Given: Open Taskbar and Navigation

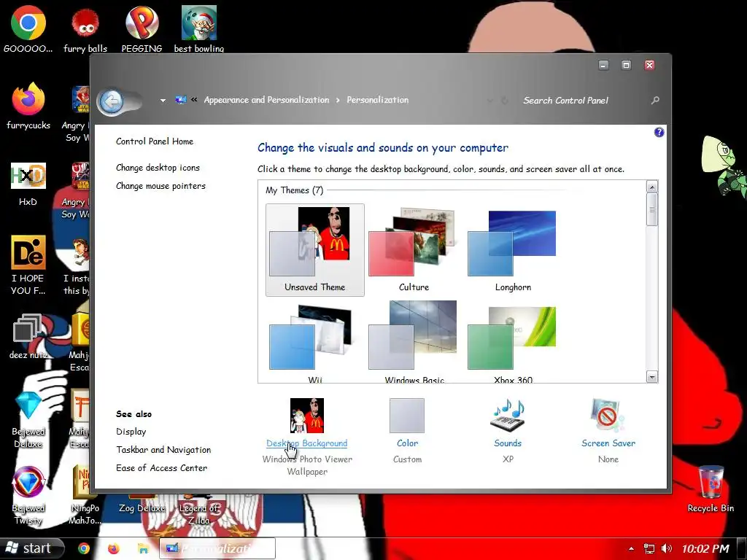Looking at the screenshot, I should coord(163,450).
